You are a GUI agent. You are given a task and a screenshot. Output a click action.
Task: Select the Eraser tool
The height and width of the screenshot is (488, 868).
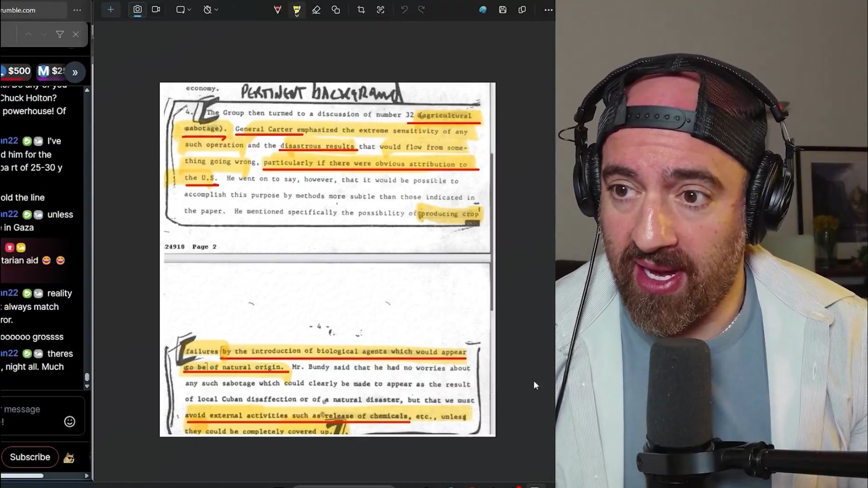click(x=316, y=9)
